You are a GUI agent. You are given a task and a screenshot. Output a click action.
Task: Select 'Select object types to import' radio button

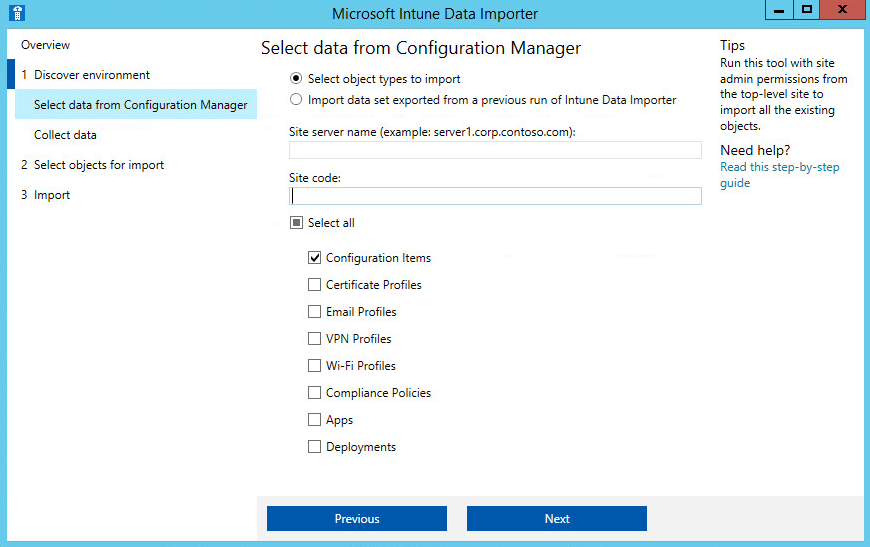click(296, 79)
